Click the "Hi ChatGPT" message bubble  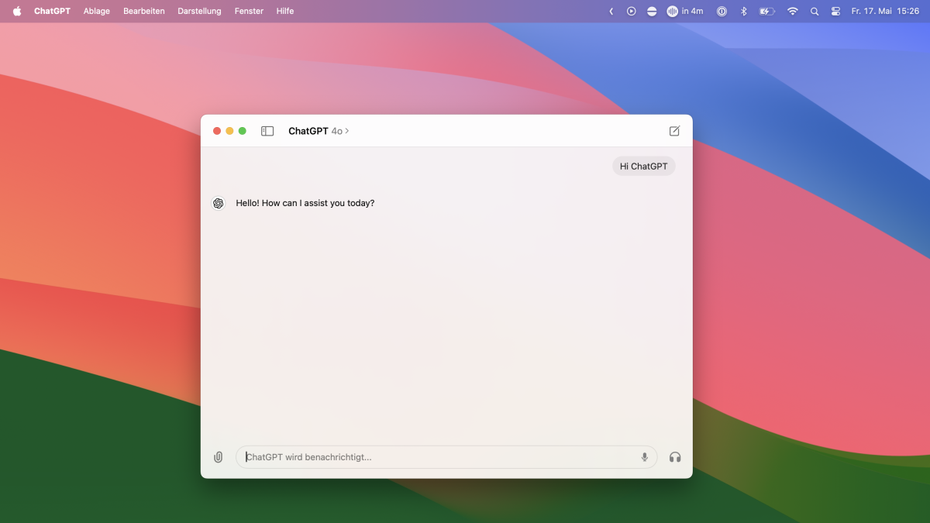tap(643, 166)
